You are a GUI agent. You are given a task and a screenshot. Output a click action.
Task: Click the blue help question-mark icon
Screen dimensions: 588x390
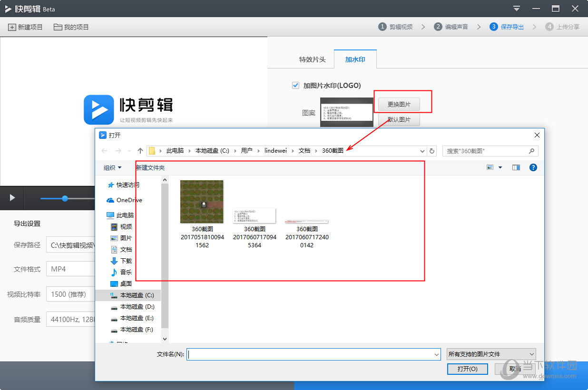pyautogui.click(x=533, y=167)
